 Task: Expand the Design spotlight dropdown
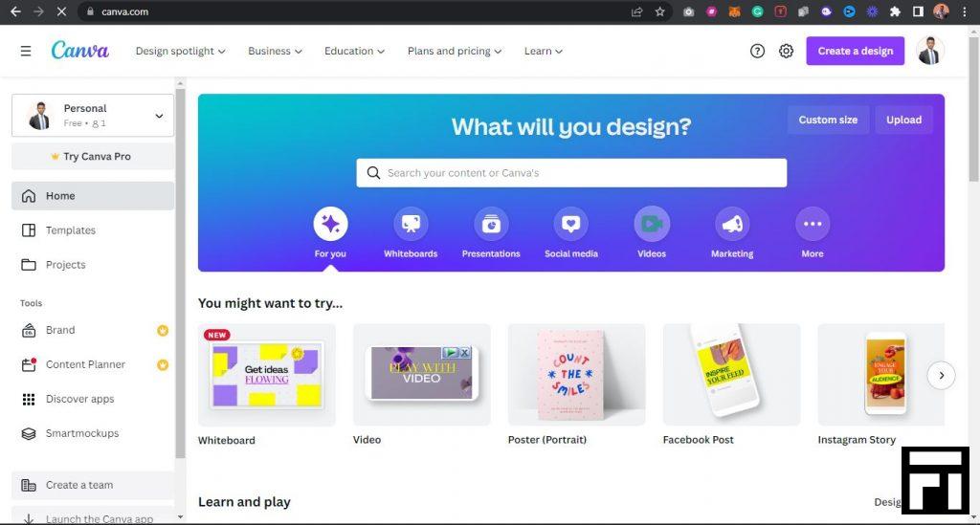181,52
